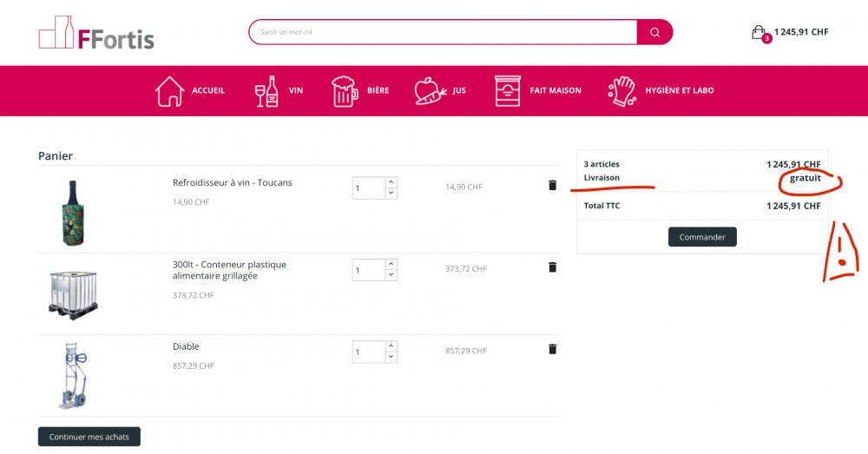Decrease quantity of 300lt Conteneur
The height and width of the screenshot is (454, 868).
coord(391,275)
